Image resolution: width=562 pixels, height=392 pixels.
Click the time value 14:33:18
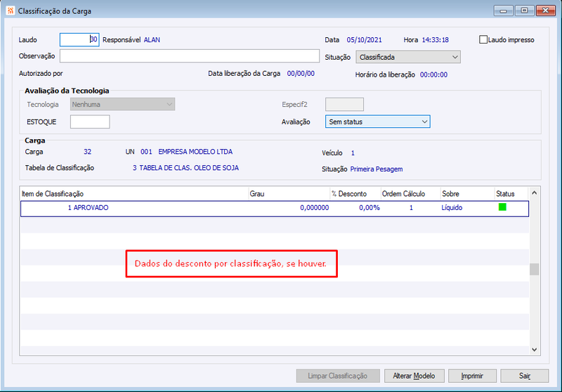pos(435,40)
